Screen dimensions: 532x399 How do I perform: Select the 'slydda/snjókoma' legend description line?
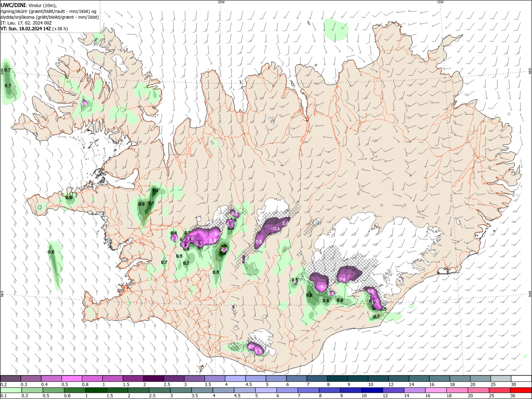(49, 17)
